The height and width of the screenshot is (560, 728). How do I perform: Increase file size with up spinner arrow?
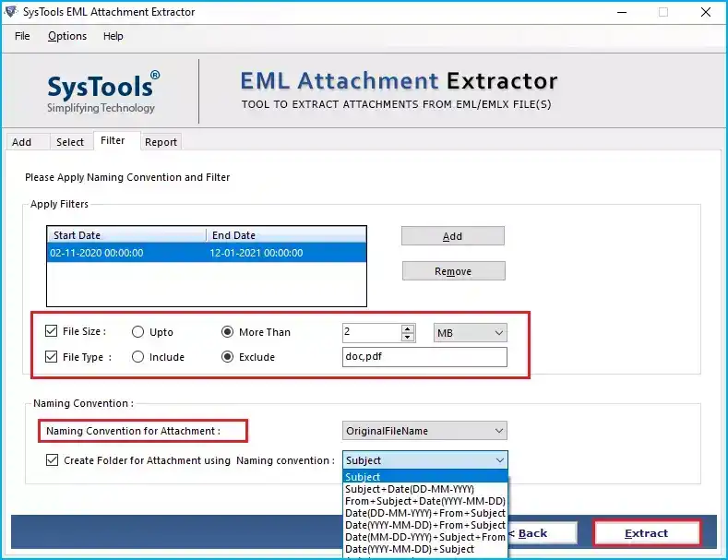[x=408, y=328]
